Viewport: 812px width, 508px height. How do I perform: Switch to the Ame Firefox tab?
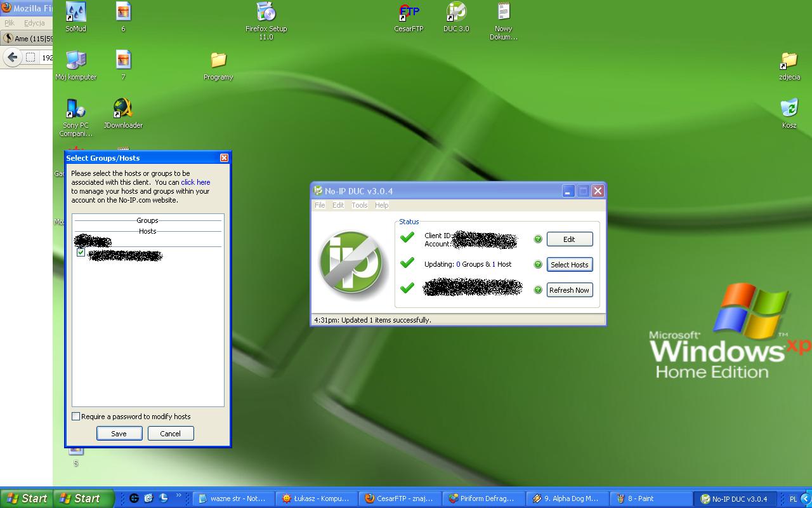[x=27, y=39]
